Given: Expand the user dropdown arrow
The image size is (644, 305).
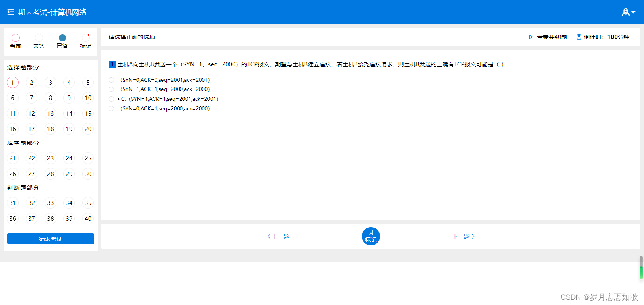Looking at the screenshot, I should (634, 12).
